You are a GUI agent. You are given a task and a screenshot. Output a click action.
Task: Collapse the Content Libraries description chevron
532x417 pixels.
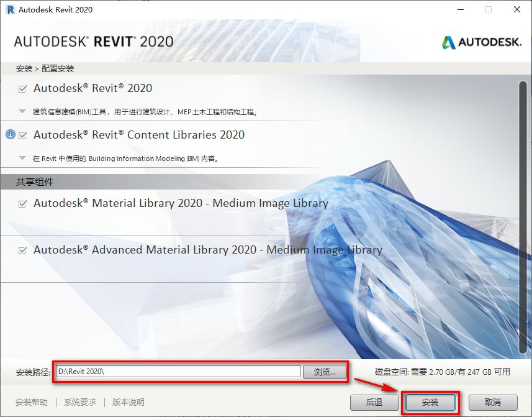pyautogui.click(x=22, y=158)
